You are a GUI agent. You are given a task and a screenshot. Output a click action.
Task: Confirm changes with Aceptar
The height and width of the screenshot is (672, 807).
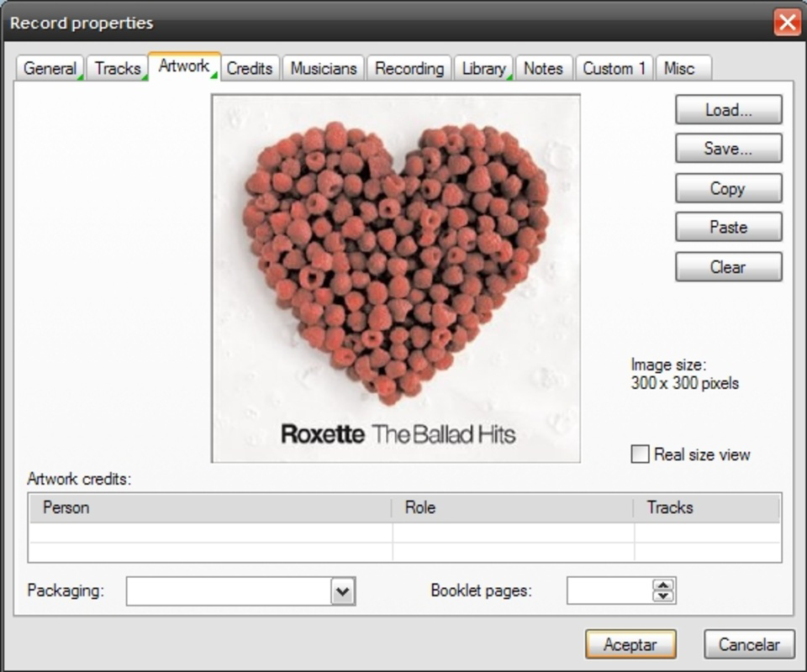(630, 644)
